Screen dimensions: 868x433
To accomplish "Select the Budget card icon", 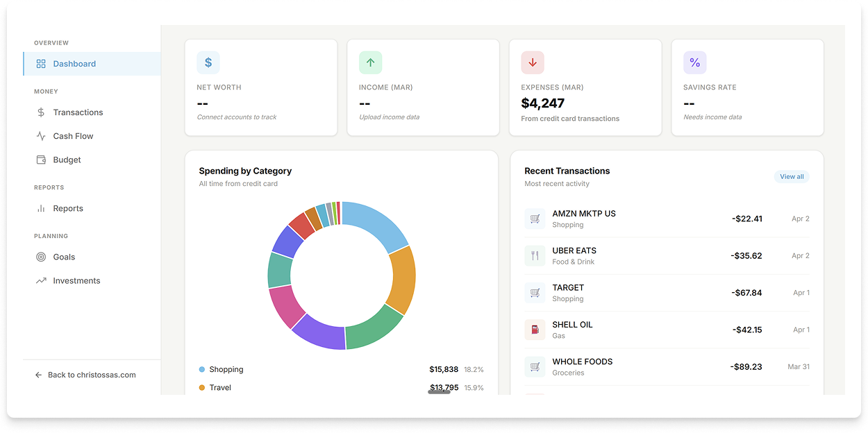I will (40, 160).
